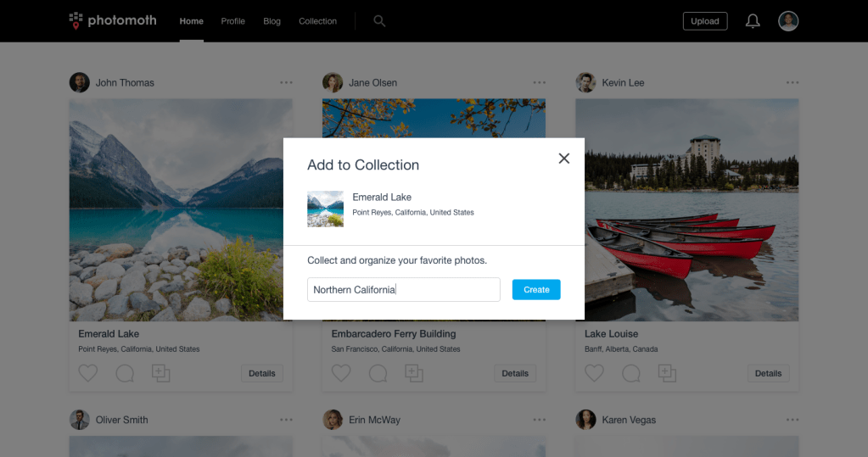The image size is (868, 457).
Task: Expand options menu for Oliver Smith's post
Action: point(286,420)
